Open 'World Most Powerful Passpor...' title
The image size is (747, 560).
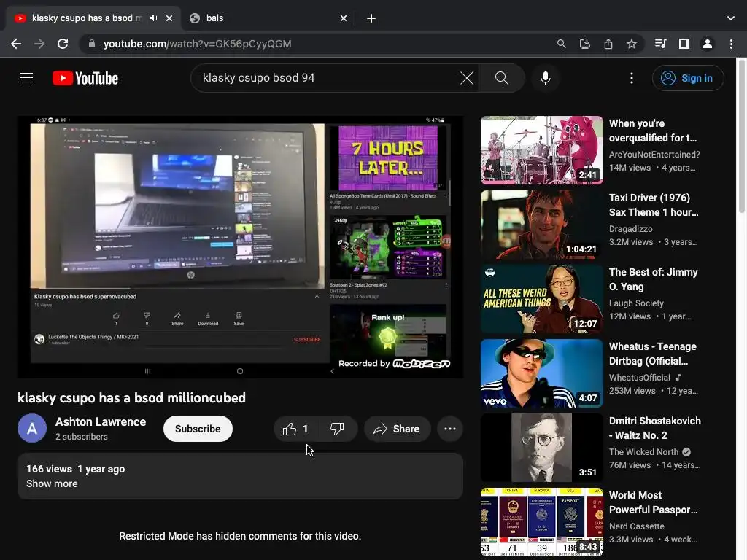[x=653, y=502]
